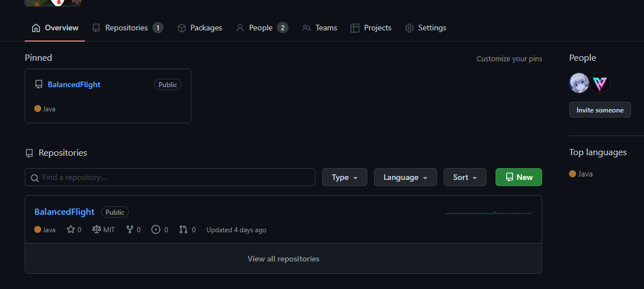Click the MIT license scale icon
Screen dimensions: 644x289
pyautogui.click(x=96, y=229)
